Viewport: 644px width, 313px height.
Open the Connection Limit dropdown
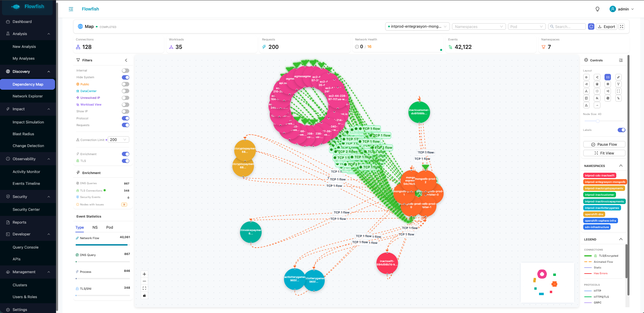click(118, 140)
